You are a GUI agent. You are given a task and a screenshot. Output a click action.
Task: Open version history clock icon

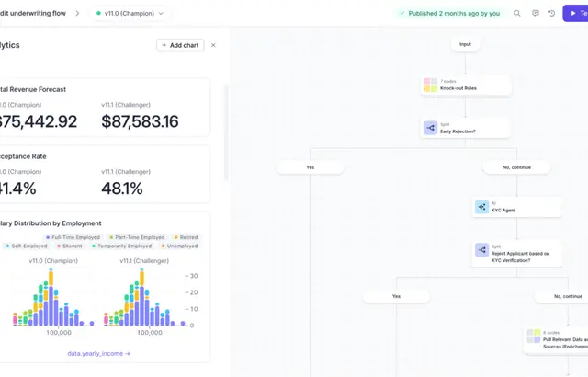[551, 13]
